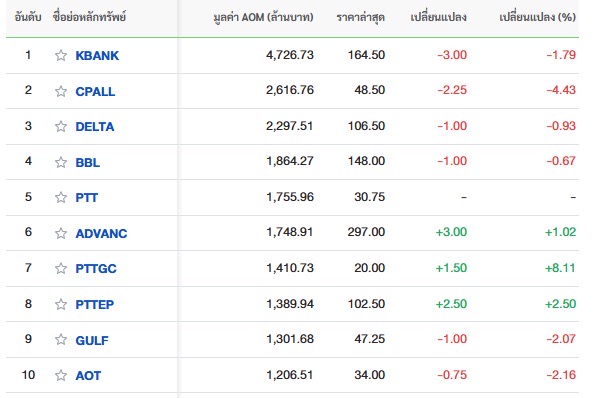This screenshot has width=600, height=398.
Task: Toggle favorite star for CPALL
Action: click(x=61, y=91)
